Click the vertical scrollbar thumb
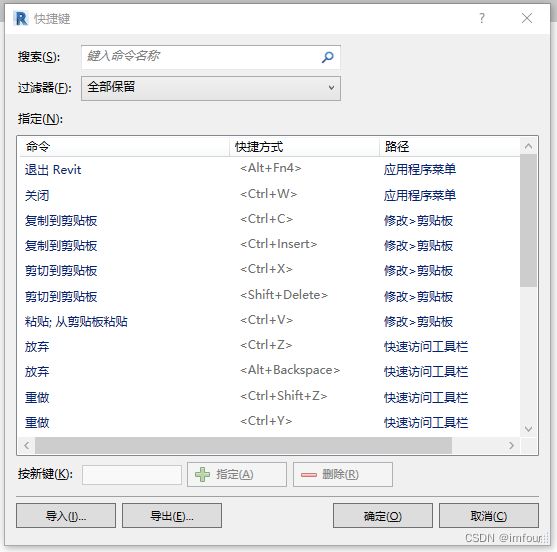This screenshot has width=557, height=552. [x=528, y=220]
